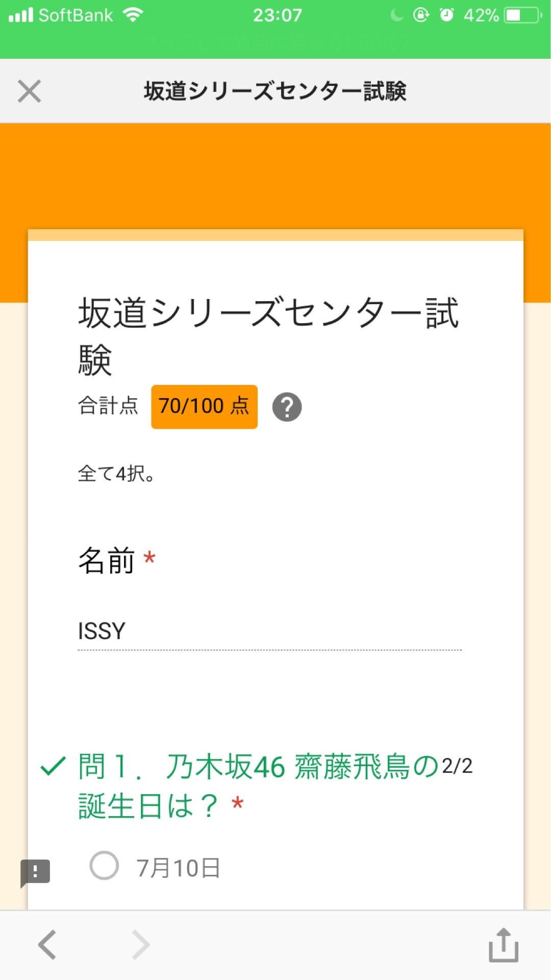
Task: Tap the green check mark beside 問1
Action: tap(53, 766)
